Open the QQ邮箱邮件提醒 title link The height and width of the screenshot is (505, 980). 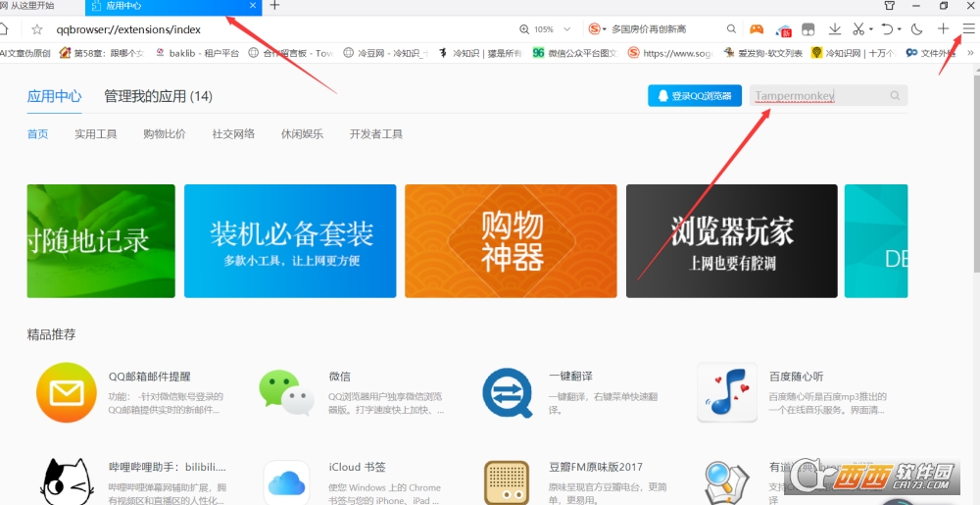tap(149, 377)
